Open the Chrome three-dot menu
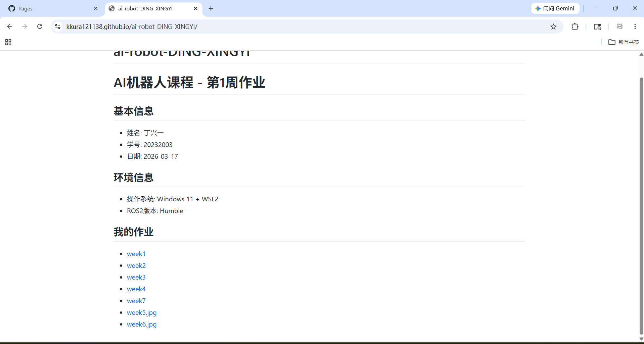This screenshot has width=644, height=344. [635, 27]
